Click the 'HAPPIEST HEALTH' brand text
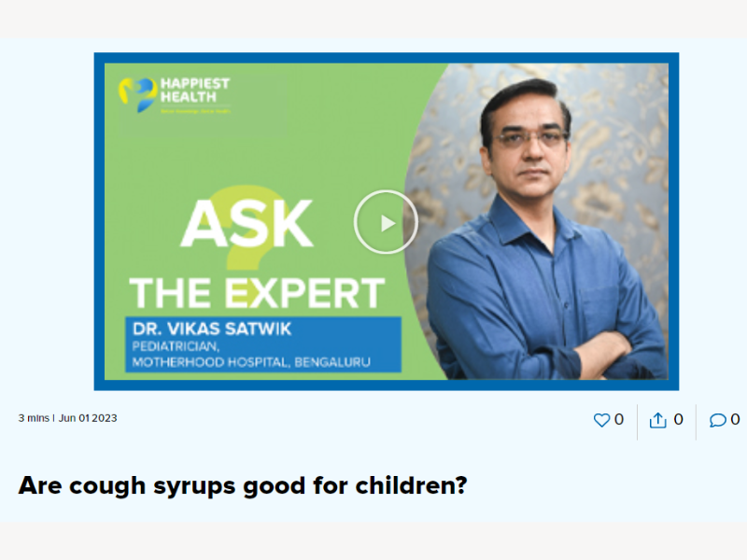This screenshot has height=560, width=747. pos(195,90)
